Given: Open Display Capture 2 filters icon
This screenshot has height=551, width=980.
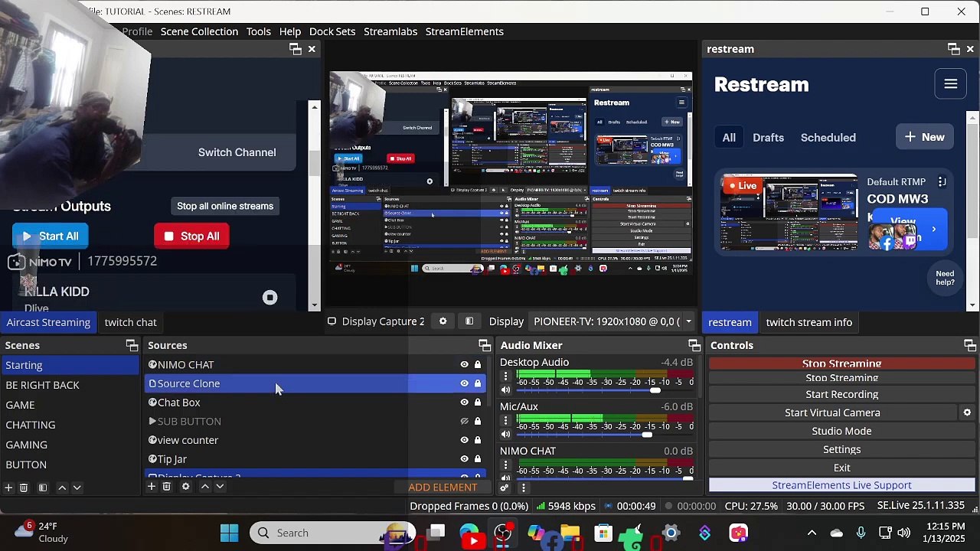Looking at the screenshot, I should tap(469, 321).
